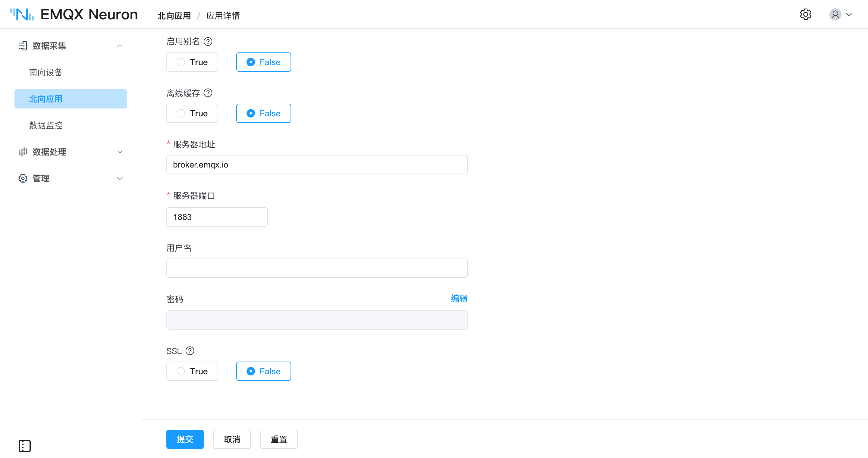Image resolution: width=868 pixels, height=458 pixels.
Task: Click the 服务器地址 input field
Action: [x=317, y=164]
